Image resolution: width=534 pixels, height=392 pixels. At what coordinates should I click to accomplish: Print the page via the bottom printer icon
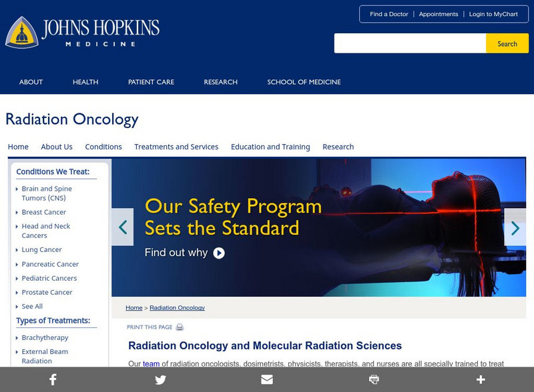373,379
